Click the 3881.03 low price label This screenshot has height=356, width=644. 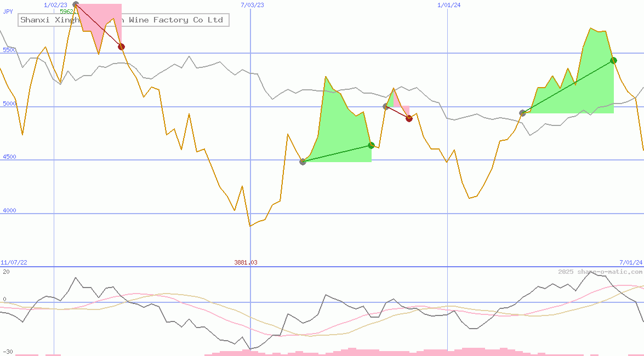coord(246,262)
